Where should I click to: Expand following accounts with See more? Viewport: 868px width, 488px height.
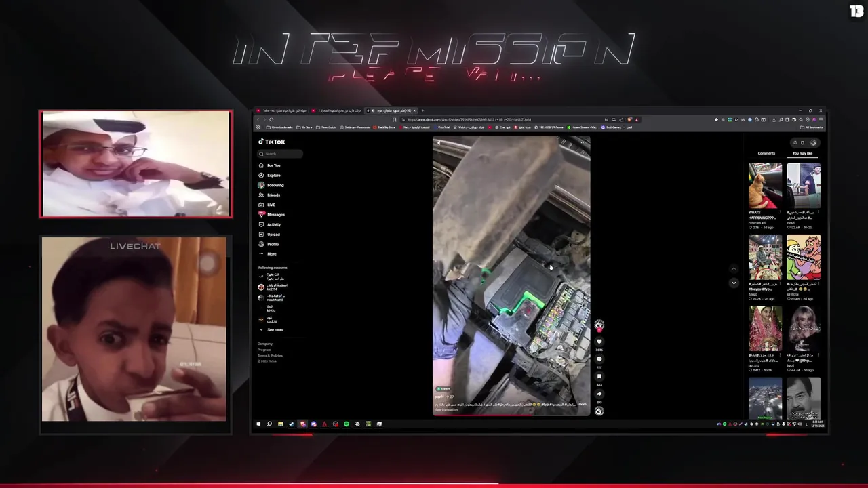(271, 329)
